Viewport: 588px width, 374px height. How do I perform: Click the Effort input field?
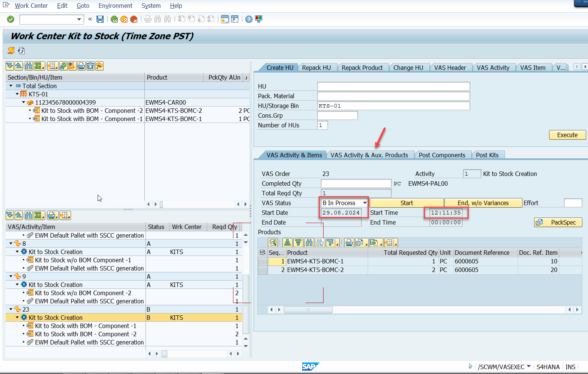(x=573, y=203)
